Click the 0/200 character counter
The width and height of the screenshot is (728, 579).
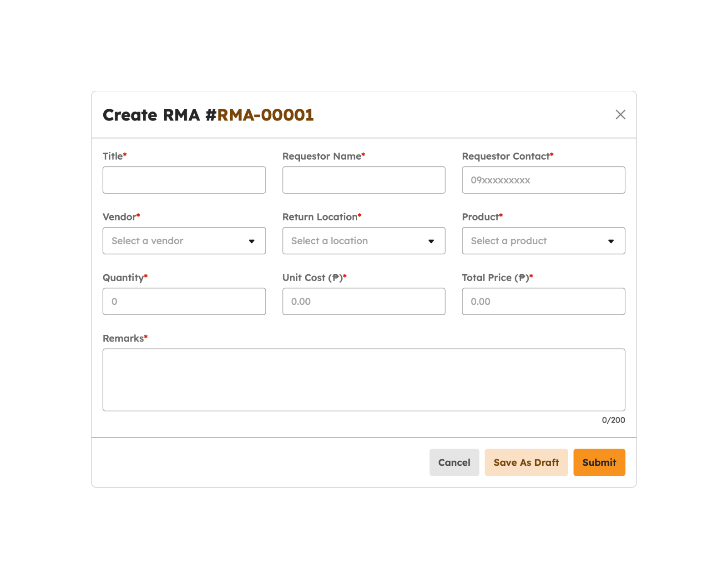coord(613,420)
